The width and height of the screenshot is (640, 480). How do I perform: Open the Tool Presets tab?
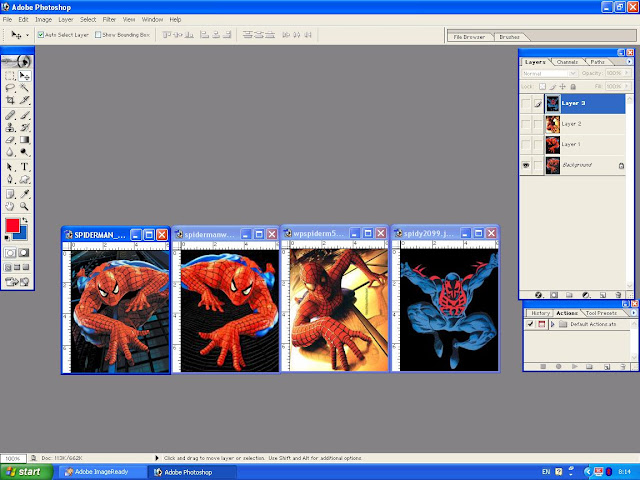tap(601, 313)
